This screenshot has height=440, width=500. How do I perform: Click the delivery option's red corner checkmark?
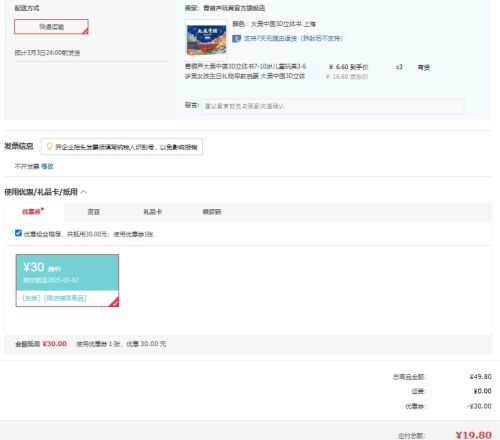85,31
